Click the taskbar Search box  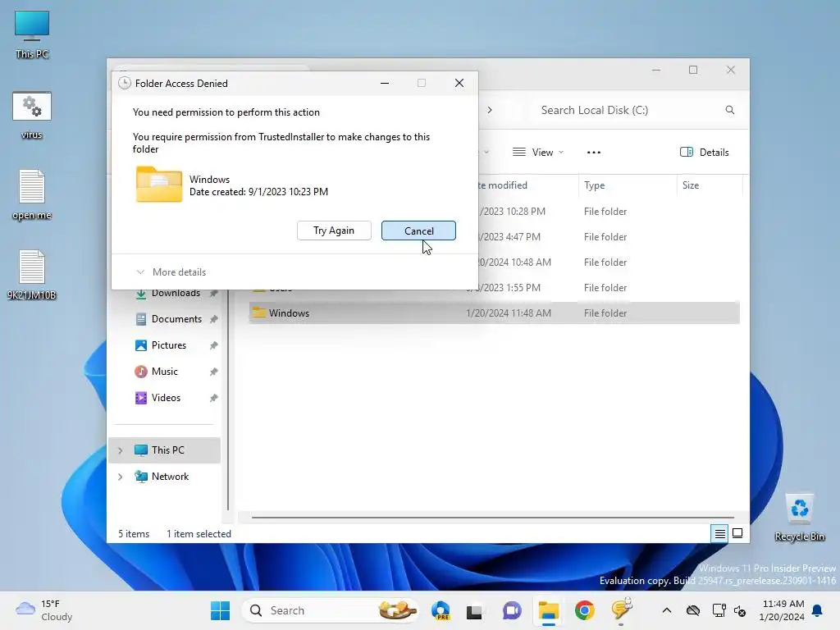(330, 610)
